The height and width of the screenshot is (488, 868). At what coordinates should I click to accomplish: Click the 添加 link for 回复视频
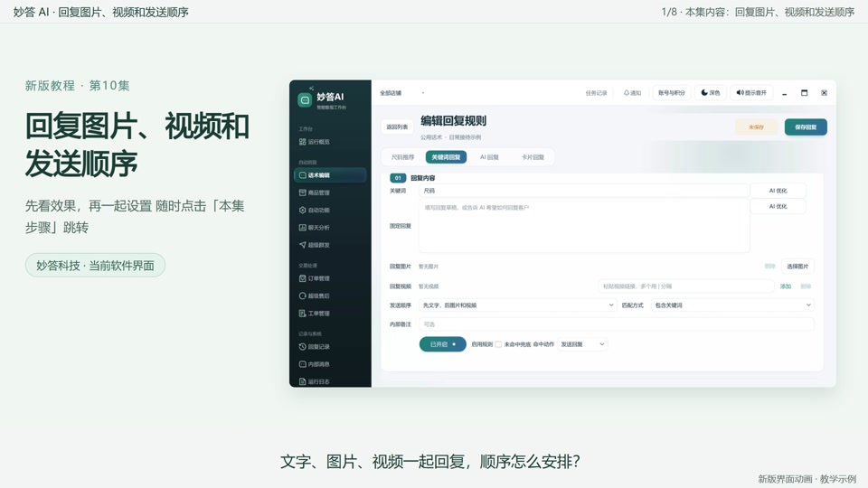786,286
